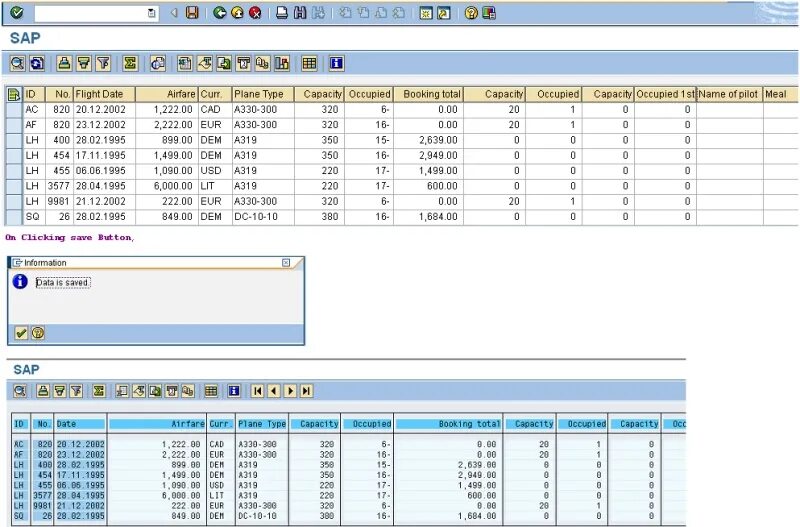Click the Total sigma icon in the upper ALV toolbar
The height and width of the screenshot is (527, 800).
(x=131, y=63)
